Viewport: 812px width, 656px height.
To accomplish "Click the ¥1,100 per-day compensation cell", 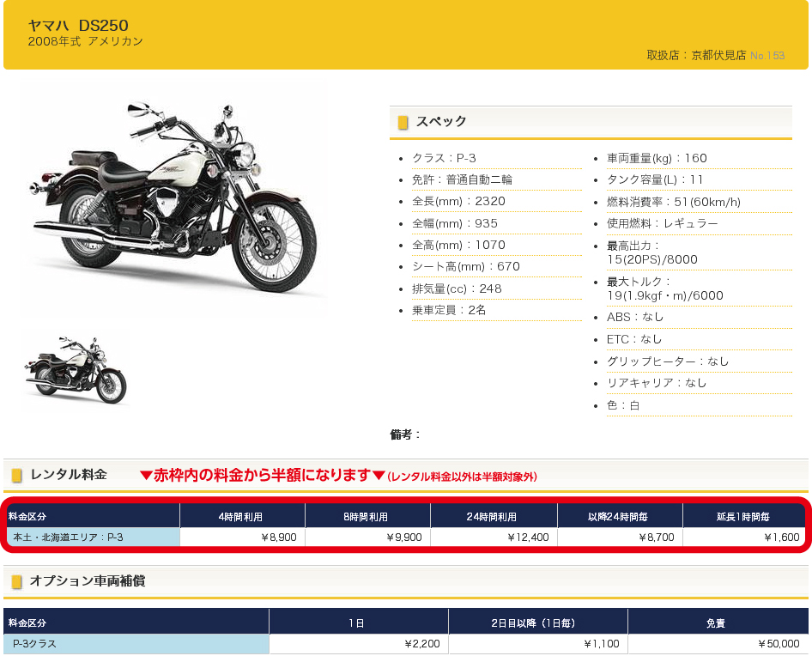I will click(538, 644).
